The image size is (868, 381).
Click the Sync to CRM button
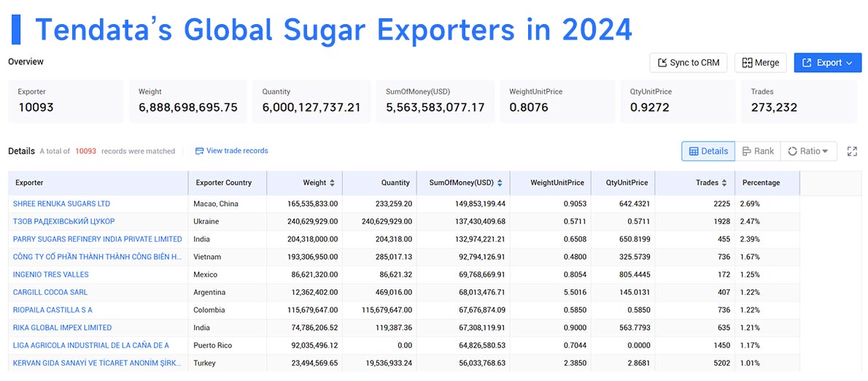(688, 63)
